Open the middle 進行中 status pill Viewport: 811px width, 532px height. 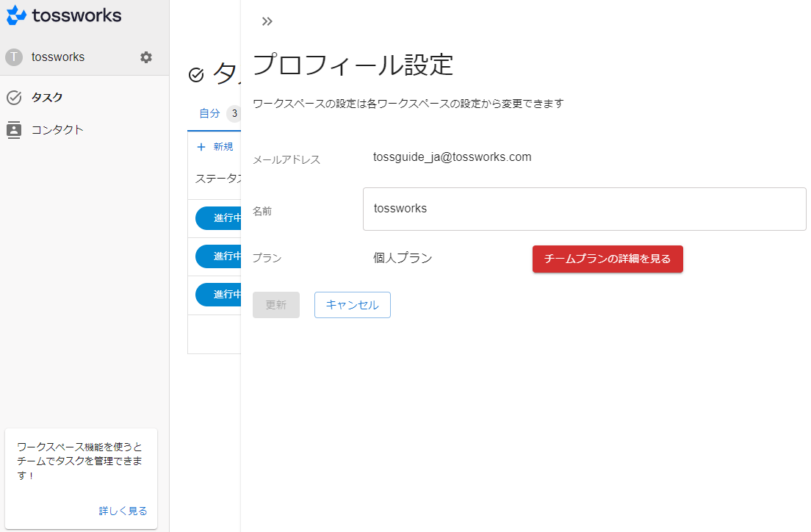coord(218,256)
